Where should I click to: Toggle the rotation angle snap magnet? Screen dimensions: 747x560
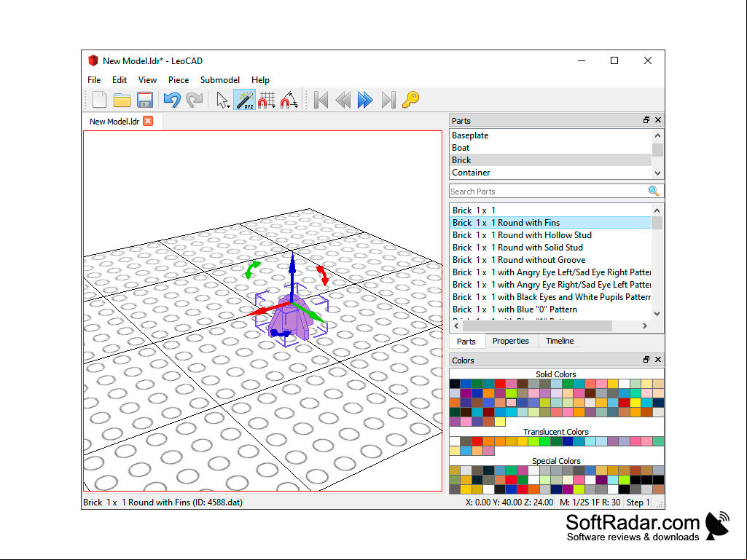(287, 100)
